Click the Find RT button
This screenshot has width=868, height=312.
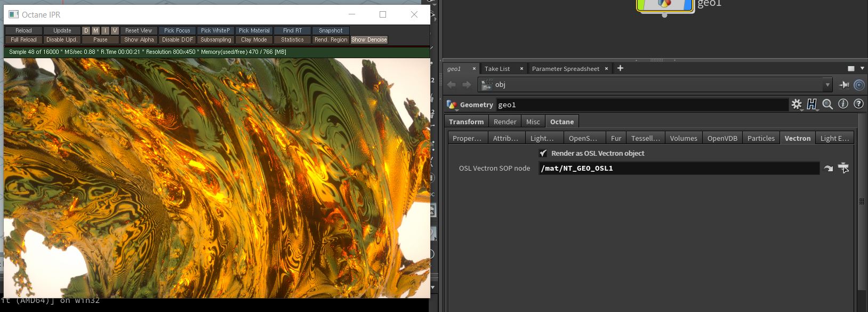click(292, 30)
